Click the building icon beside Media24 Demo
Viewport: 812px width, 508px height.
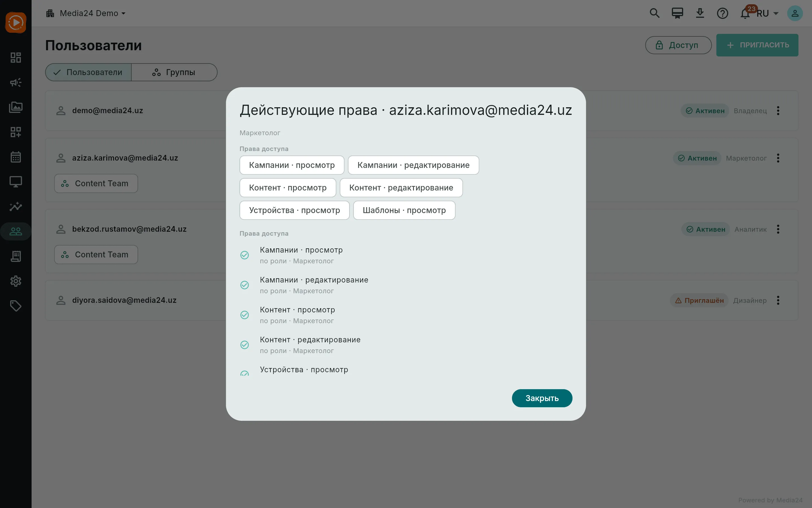(x=50, y=14)
